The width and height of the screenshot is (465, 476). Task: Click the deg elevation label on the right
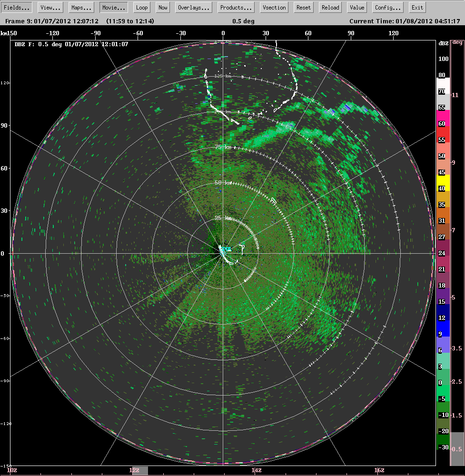[x=458, y=42]
